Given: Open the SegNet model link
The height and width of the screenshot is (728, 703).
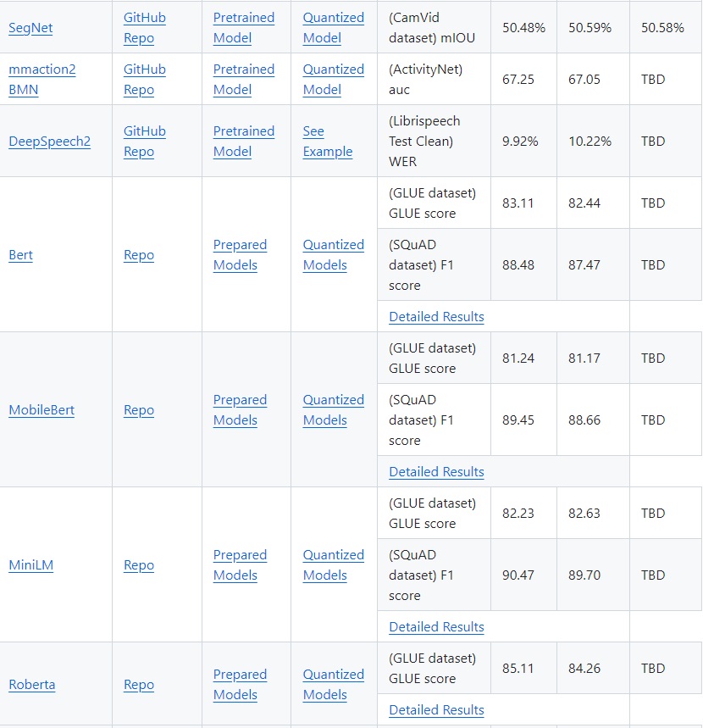Looking at the screenshot, I should click(x=30, y=27).
